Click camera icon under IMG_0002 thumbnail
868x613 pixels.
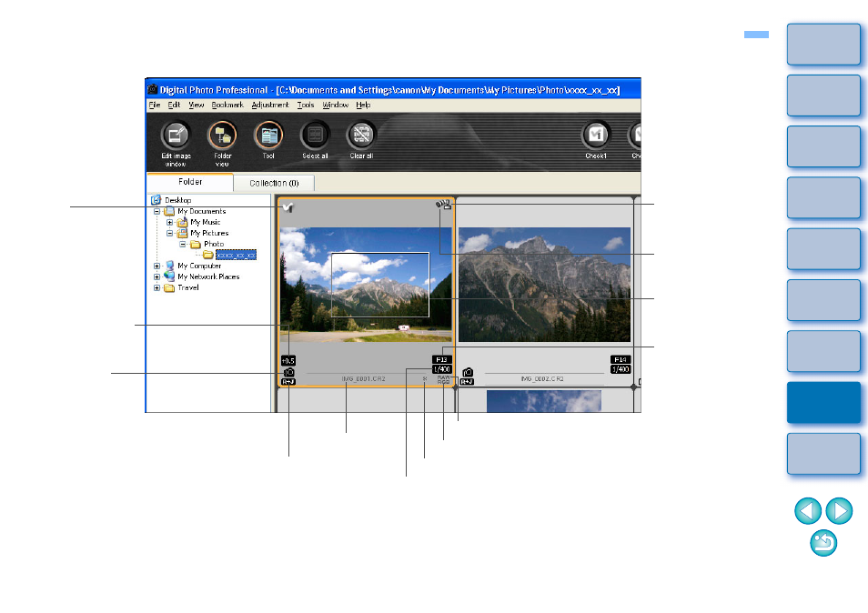pos(468,373)
